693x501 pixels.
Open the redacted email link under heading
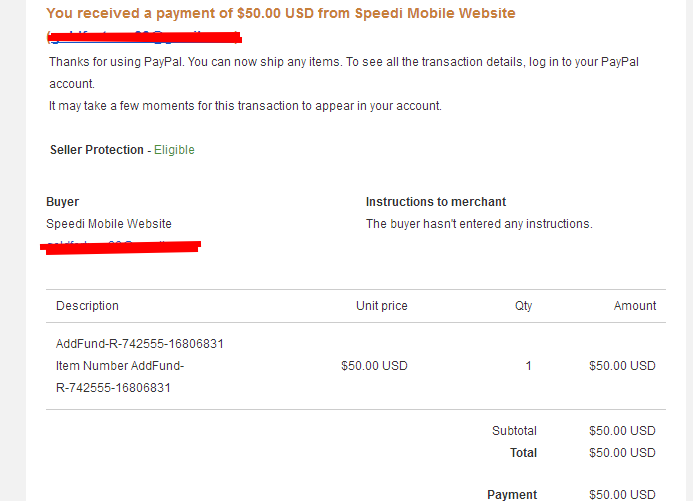pyautogui.click(x=145, y=37)
